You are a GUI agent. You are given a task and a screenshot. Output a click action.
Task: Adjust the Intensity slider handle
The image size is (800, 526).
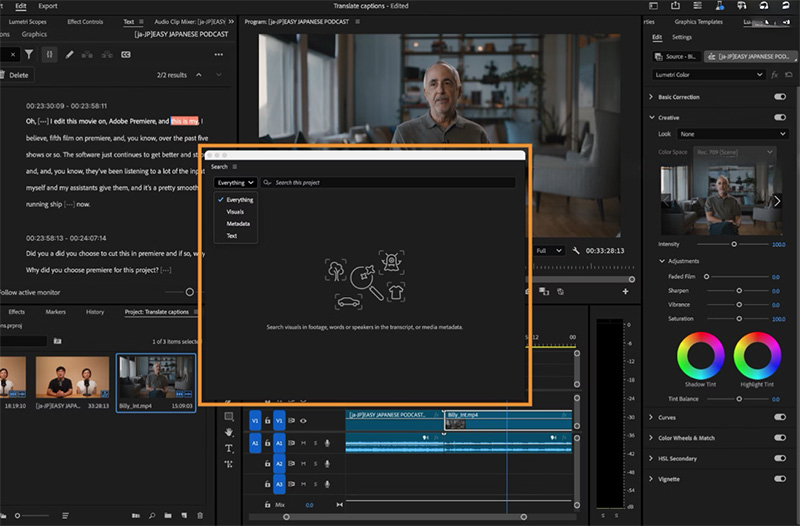coord(734,244)
